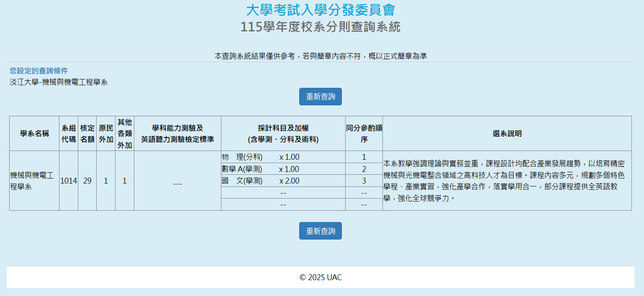Click the 原民外加 column header
The height and width of the screenshot is (296, 644).
[x=106, y=134]
